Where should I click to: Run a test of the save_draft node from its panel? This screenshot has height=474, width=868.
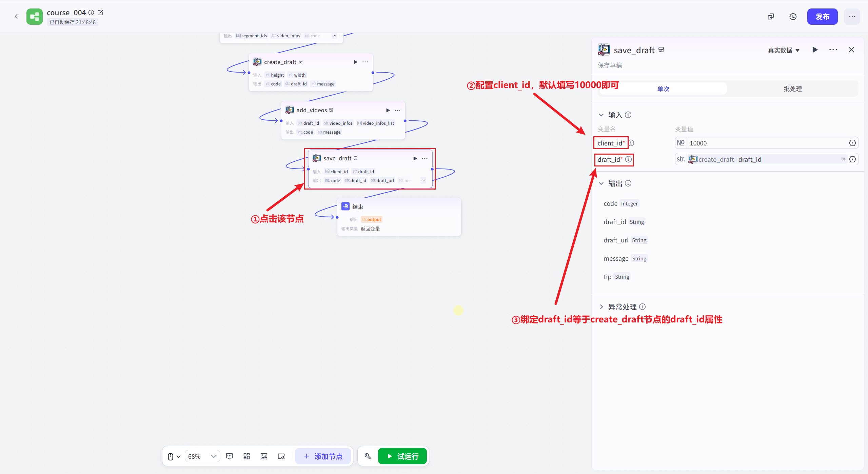(815, 50)
